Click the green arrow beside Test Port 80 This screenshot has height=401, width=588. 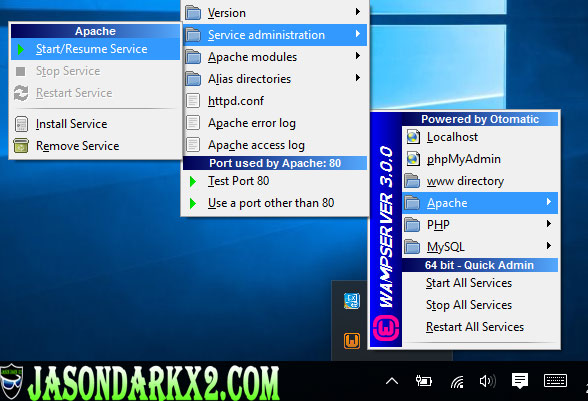click(193, 182)
